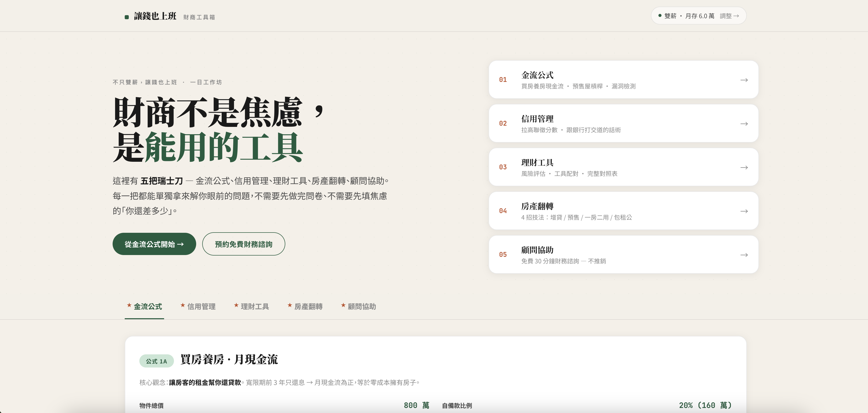
Task: Click the star icon beside the 金流公式 tab
Action: pos(129,305)
